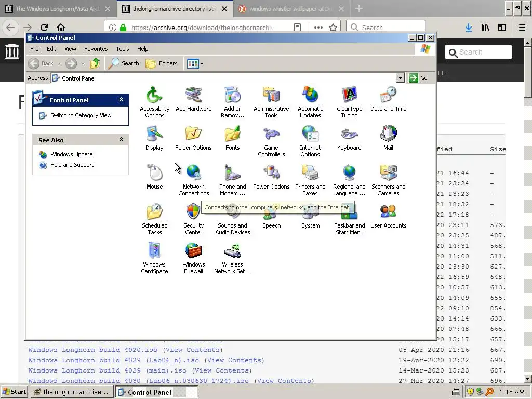Click the Go button

click(418, 78)
